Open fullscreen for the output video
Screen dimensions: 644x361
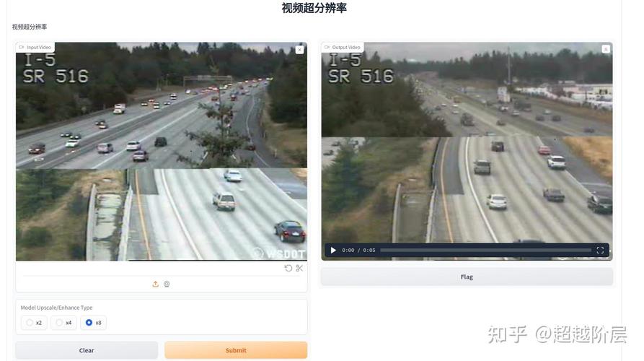pyautogui.click(x=600, y=250)
